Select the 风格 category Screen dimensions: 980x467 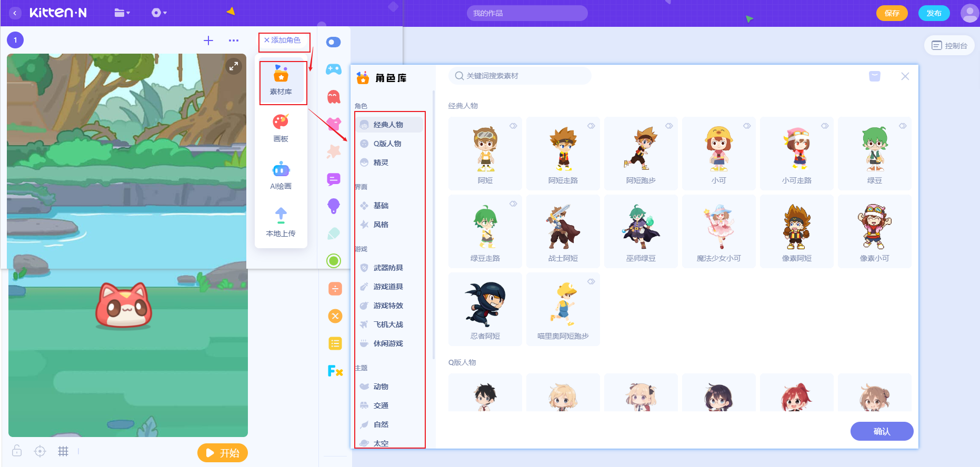389,225
